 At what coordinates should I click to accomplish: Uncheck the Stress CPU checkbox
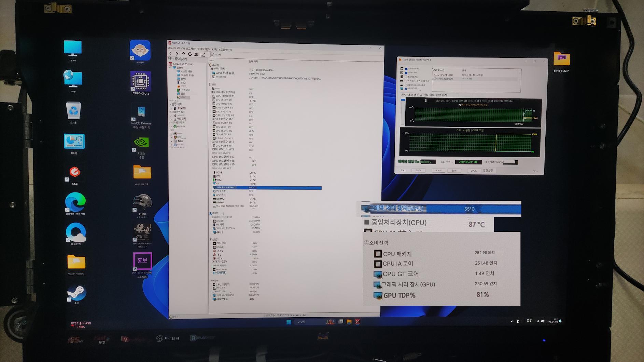click(406, 69)
